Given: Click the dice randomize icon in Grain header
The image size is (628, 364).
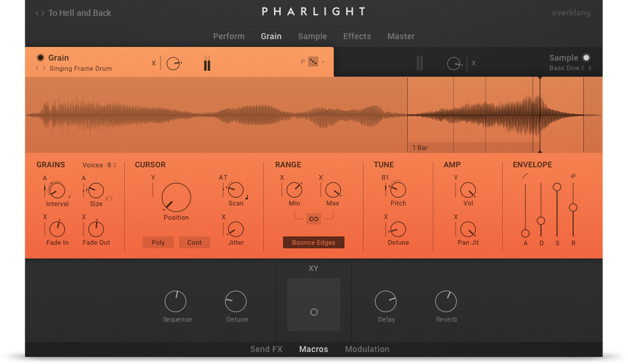Looking at the screenshot, I should click(313, 62).
